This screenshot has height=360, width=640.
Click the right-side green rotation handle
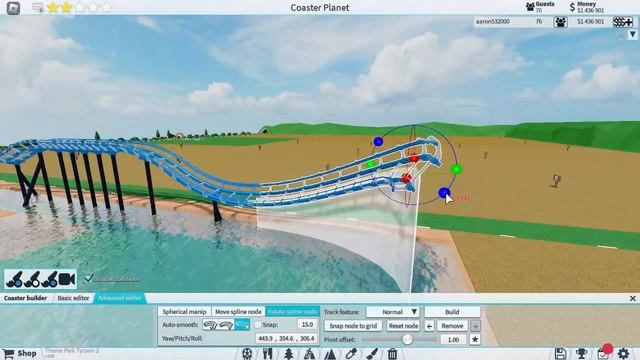pos(456,169)
